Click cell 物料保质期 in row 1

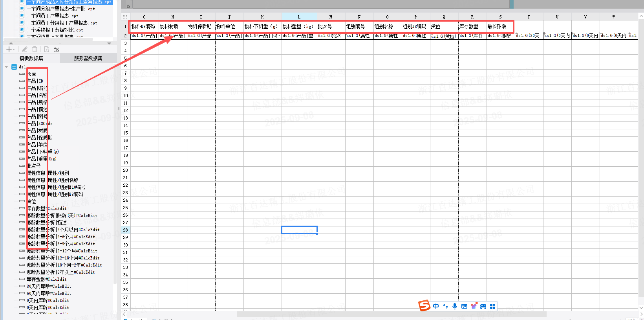(201, 26)
